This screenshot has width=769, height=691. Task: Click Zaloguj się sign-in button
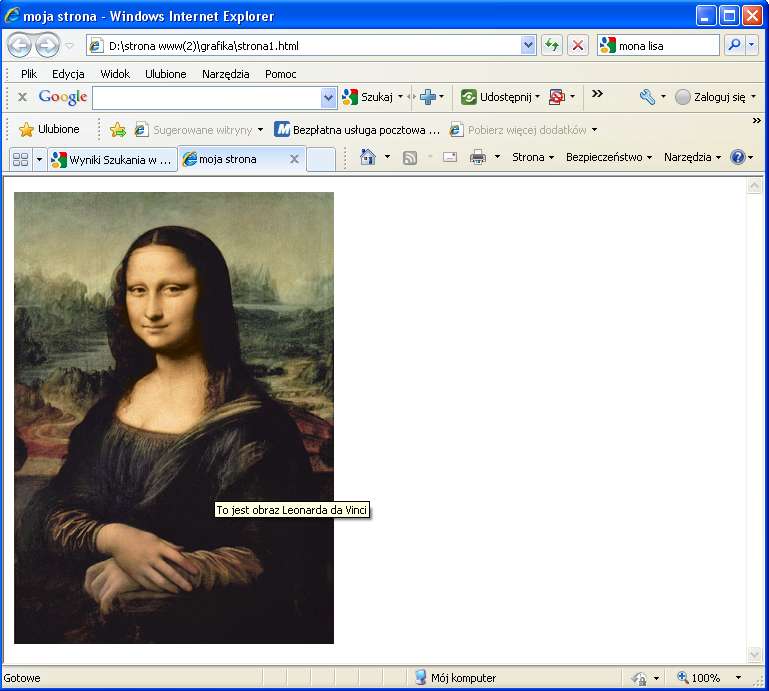(x=711, y=97)
